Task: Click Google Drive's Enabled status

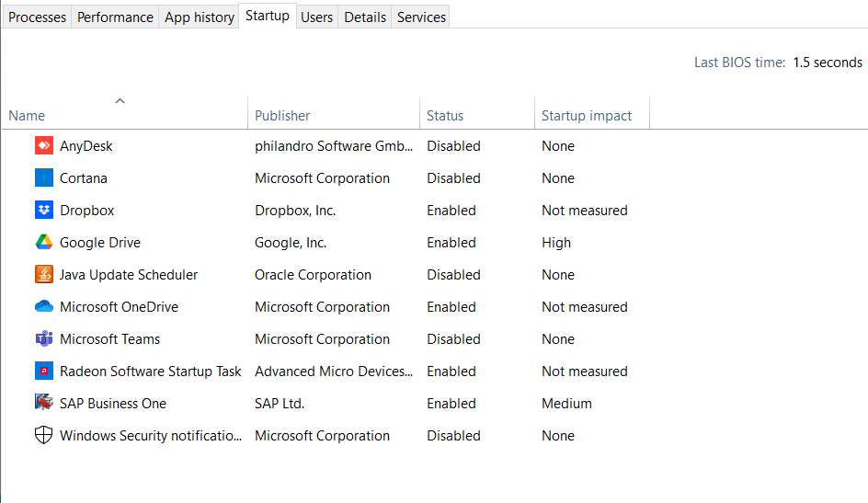Action: [x=451, y=243]
